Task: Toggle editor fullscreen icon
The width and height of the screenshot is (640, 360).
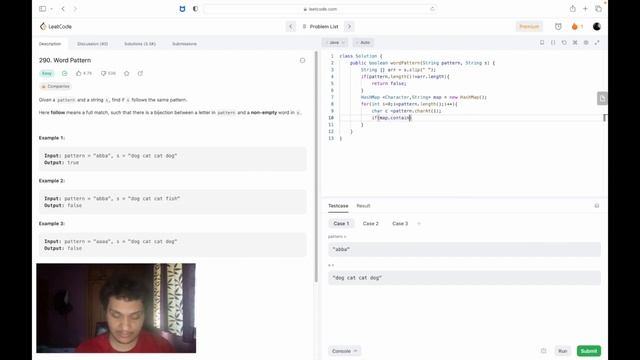Action: [597, 42]
